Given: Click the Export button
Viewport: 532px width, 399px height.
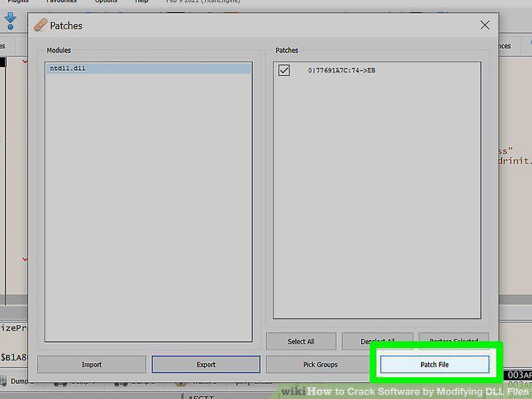Looking at the screenshot, I should [x=206, y=365].
